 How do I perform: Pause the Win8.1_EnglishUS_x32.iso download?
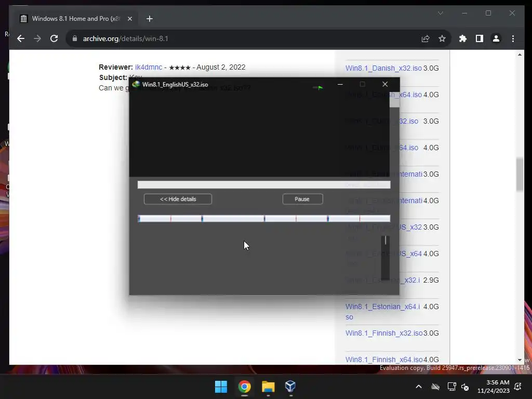(302, 199)
